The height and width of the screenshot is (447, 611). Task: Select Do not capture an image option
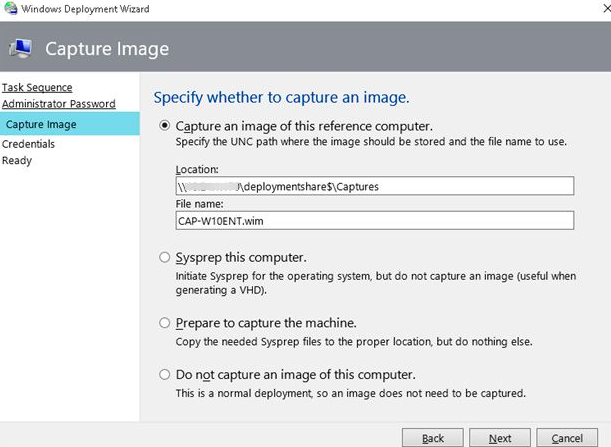165,375
